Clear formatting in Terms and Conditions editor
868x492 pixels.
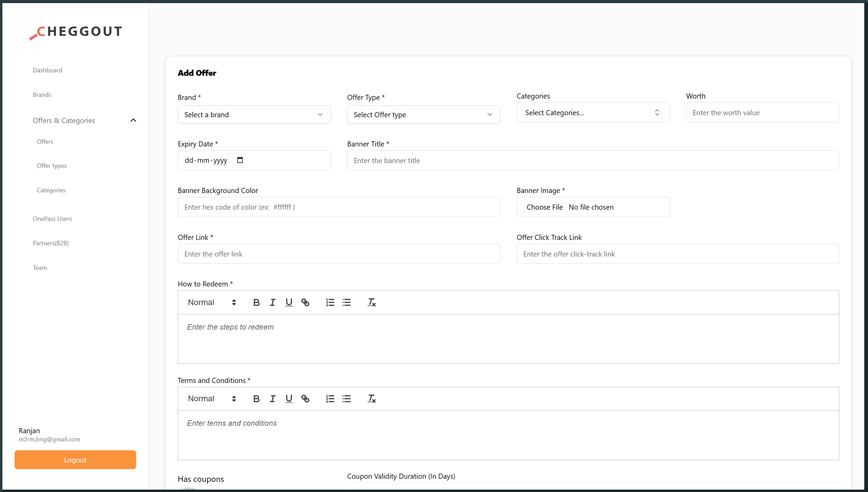371,399
